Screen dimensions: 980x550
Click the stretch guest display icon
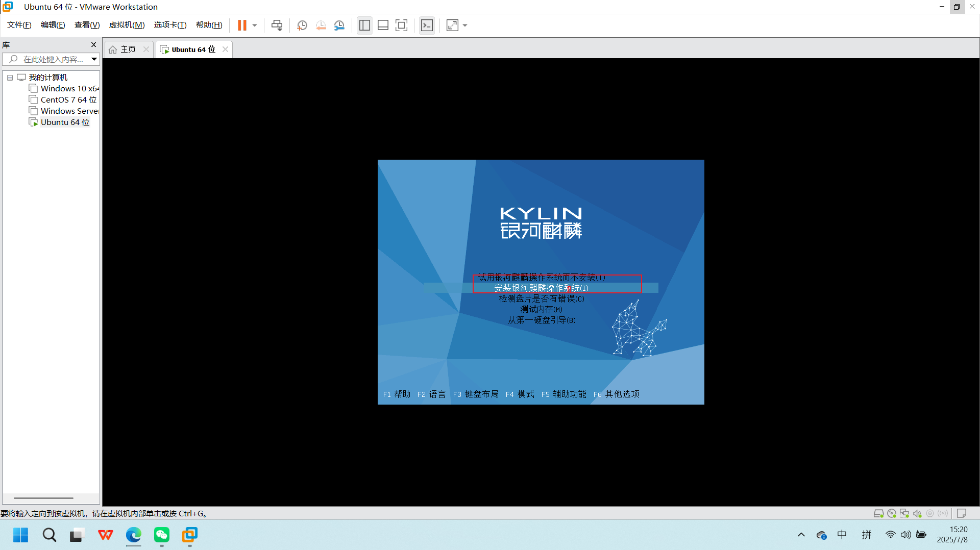tap(452, 25)
